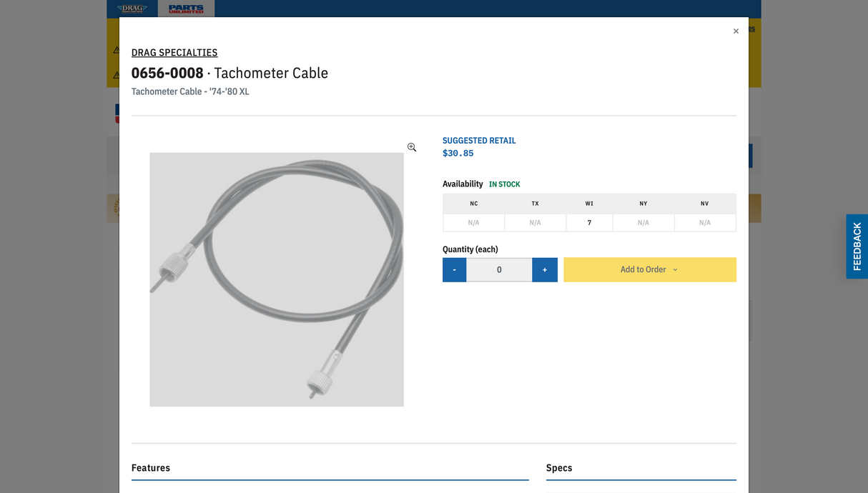Viewport: 868px width, 493px height.
Task: Click the NY availability N/A cell
Action: (643, 223)
